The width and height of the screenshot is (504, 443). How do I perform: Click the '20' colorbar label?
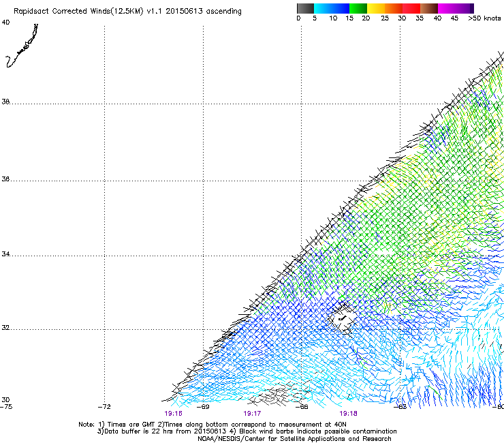click(366, 18)
